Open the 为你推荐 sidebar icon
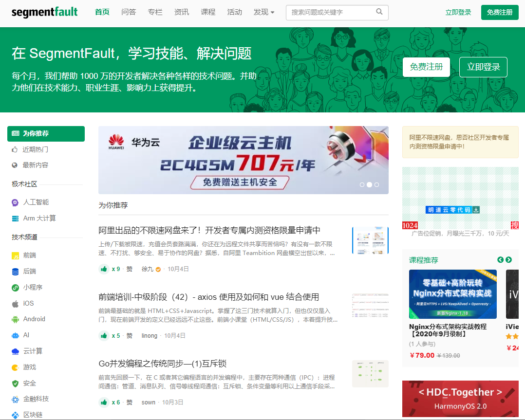525x420 pixels. [16, 133]
